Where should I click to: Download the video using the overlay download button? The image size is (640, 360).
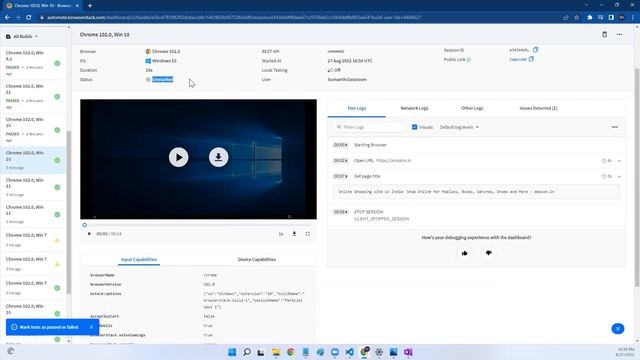click(x=218, y=157)
